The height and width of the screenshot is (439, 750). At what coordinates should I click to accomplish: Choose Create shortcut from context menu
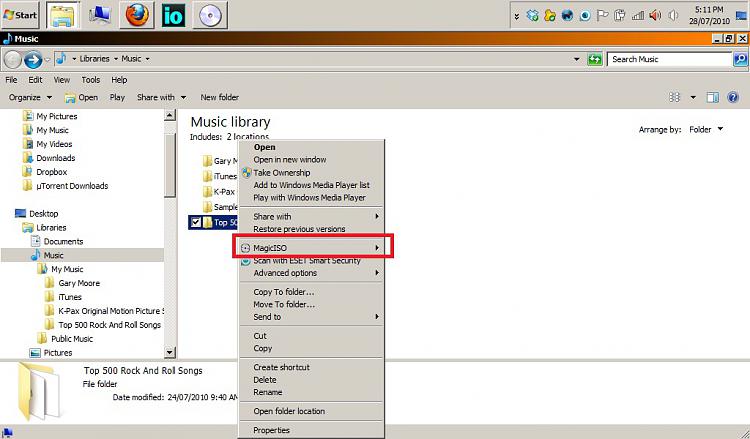tap(281, 367)
